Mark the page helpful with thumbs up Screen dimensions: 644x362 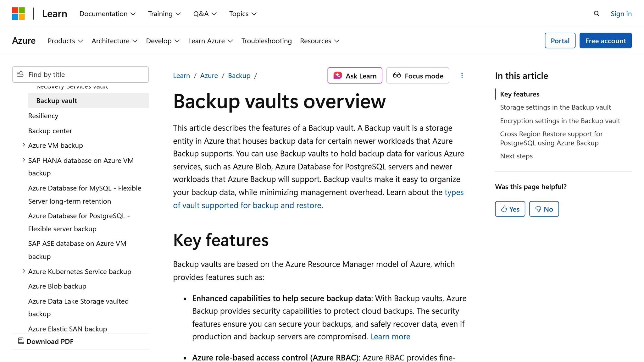coord(510,209)
